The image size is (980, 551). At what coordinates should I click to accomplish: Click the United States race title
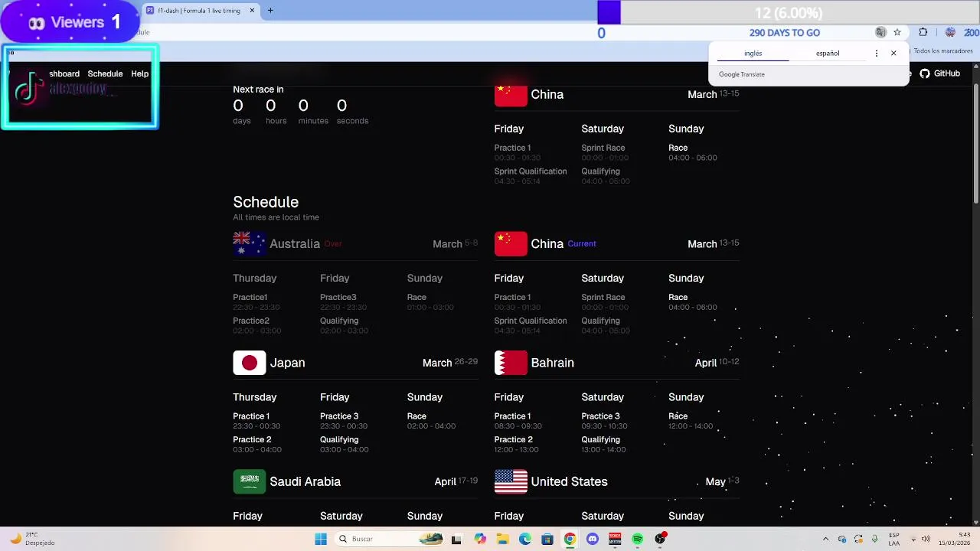[569, 481]
